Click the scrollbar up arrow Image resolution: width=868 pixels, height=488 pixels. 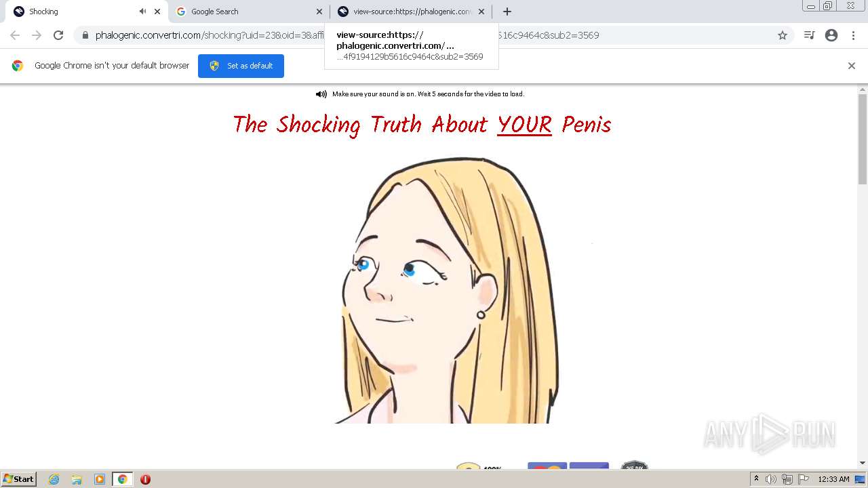click(x=863, y=88)
